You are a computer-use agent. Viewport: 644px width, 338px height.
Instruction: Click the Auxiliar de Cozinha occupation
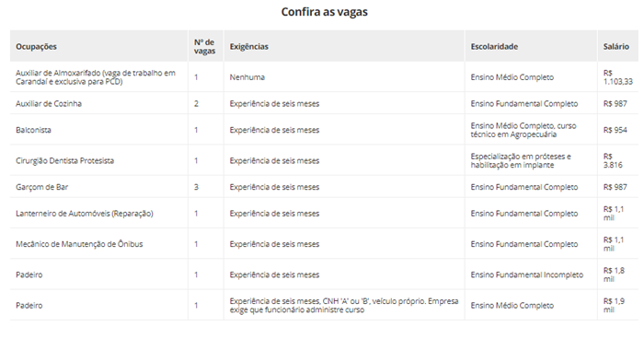tap(49, 104)
